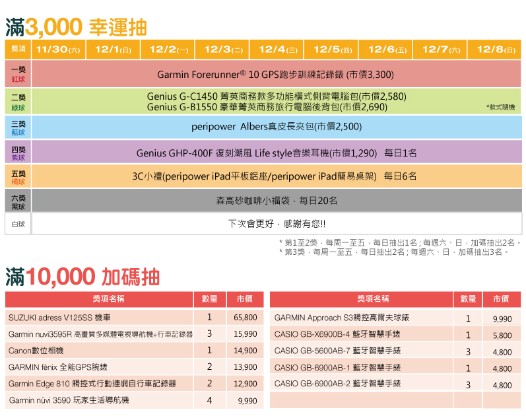Select the 12/1 (日) date tab
The width and height of the screenshot is (526, 420).
click(x=113, y=50)
